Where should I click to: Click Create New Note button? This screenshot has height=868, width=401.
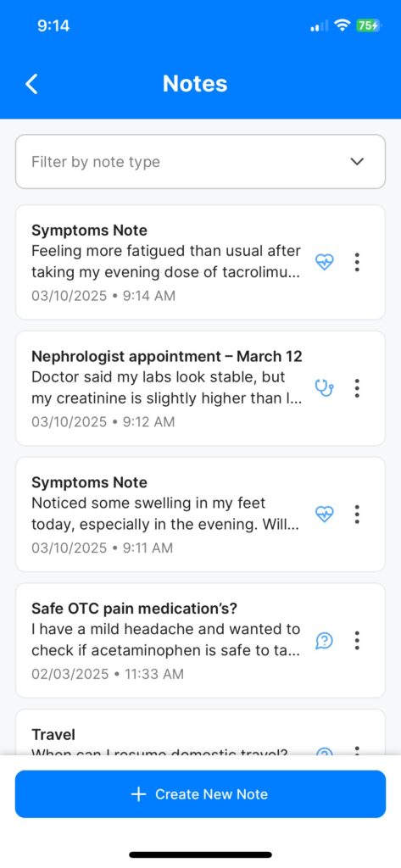(200, 794)
